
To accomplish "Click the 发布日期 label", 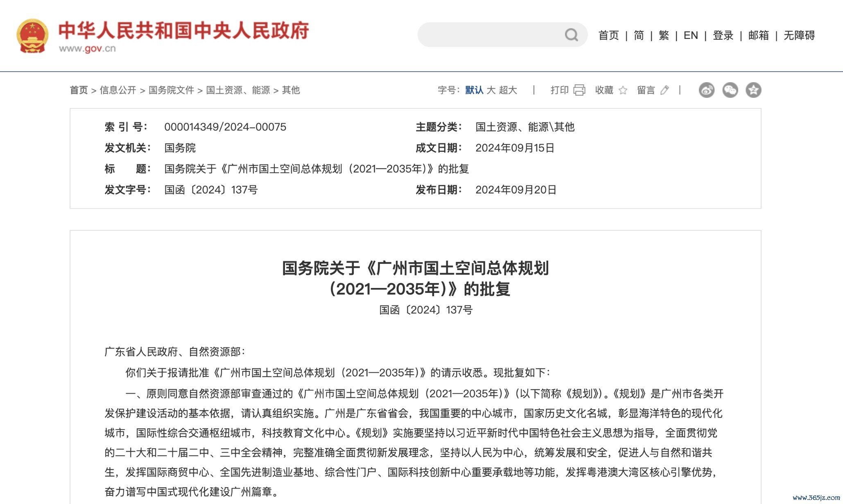I will click(x=439, y=190).
